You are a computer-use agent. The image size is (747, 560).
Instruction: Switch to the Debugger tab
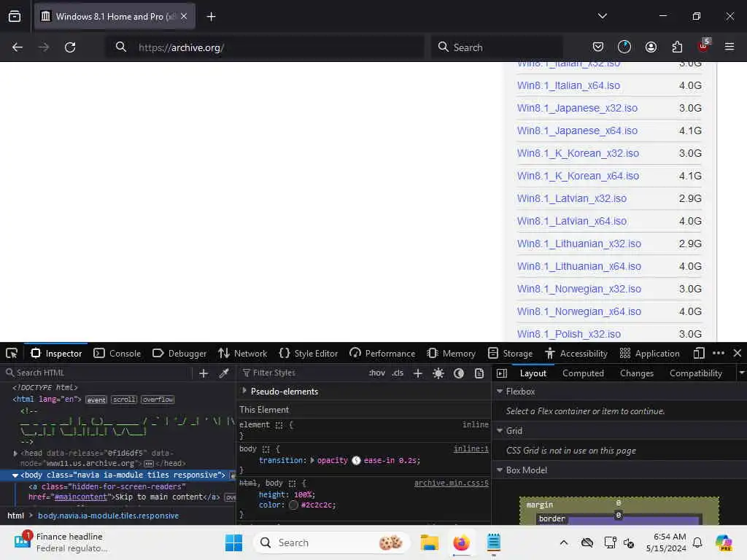(179, 354)
